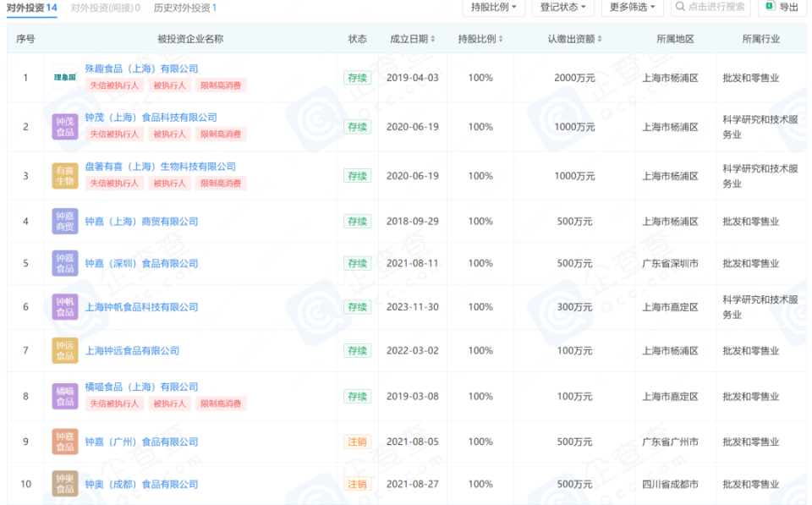This screenshot has width=812, height=505.
Task: Click 有喜生物 yellow logo thumbnail
Action: point(65,176)
